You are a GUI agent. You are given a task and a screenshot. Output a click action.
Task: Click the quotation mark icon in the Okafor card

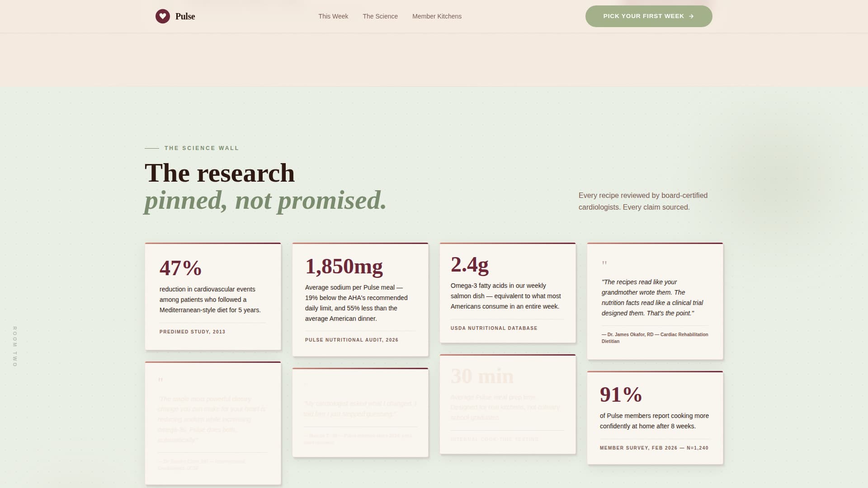604,263
